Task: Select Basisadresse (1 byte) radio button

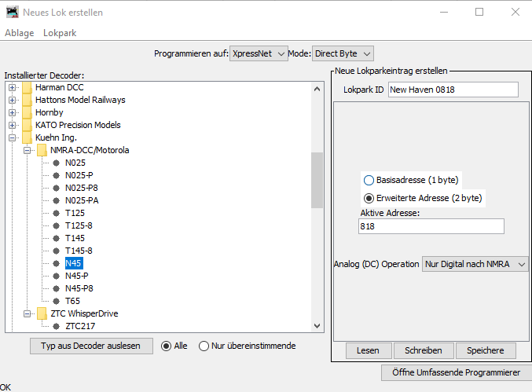Action: point(369,180)
